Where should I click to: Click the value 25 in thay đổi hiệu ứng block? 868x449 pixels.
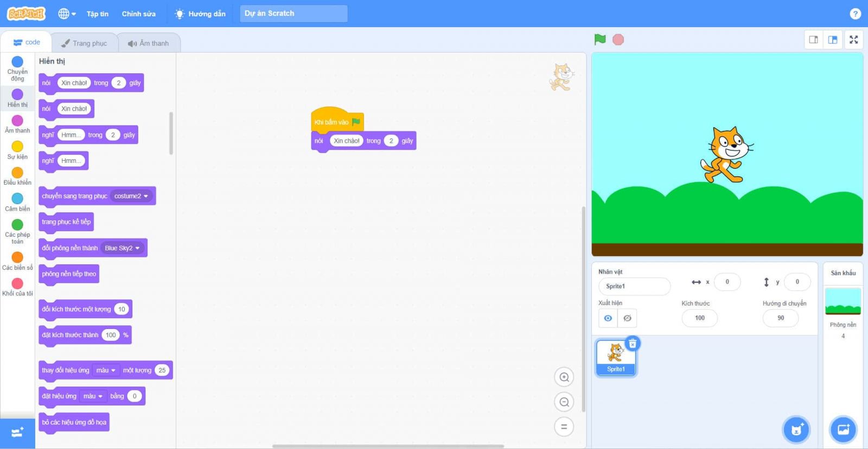(x=162, y=370)
